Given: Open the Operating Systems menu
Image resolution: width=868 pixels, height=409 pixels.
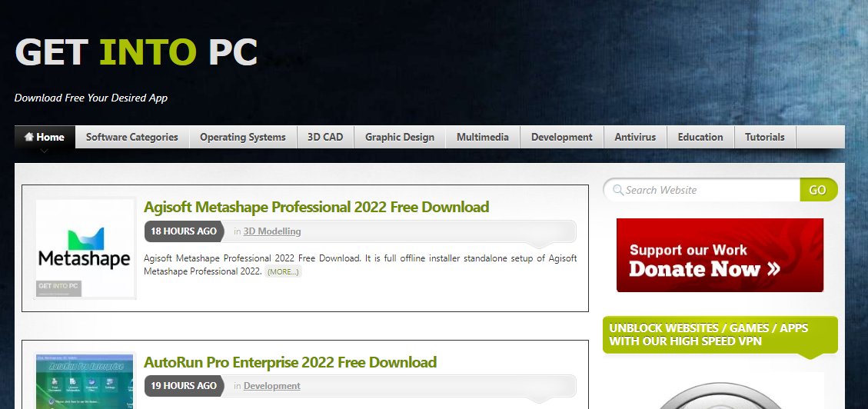Looking at the screenshot, I should [242, 138].
